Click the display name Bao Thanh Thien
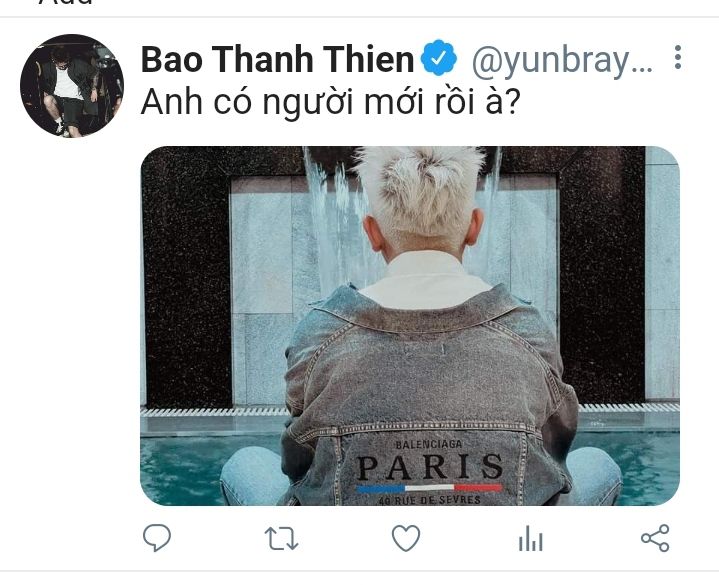The width and height of the screenshot is (719, 585). (277, 60)
